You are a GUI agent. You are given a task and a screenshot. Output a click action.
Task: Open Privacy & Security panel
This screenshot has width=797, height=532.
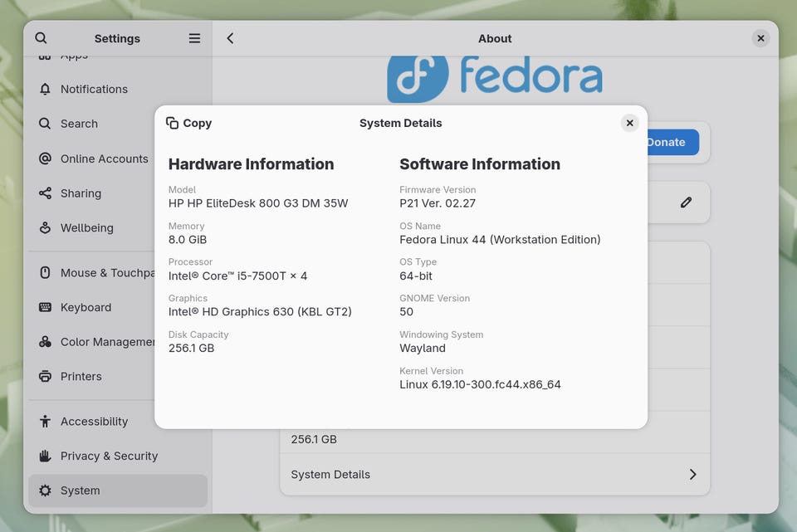pyautogui.click(x=118, y=456)
